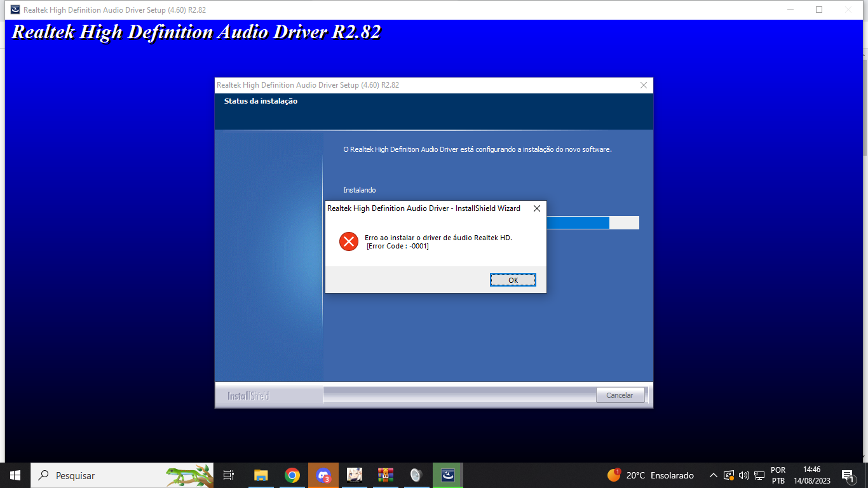This screenshot has height=488, width=868.
Task: Open the Discord taskbar icon with badge
Action: pyautogui.click(x=323, y=475)
